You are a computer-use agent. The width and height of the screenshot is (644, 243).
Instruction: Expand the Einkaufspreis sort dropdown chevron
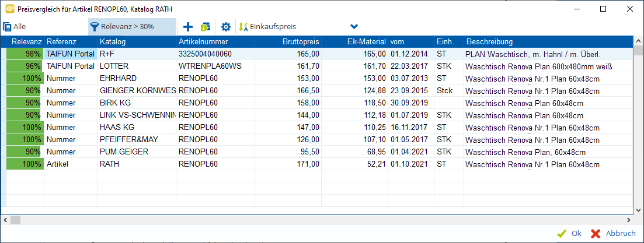pyautogui.click(x=354, y=27)
